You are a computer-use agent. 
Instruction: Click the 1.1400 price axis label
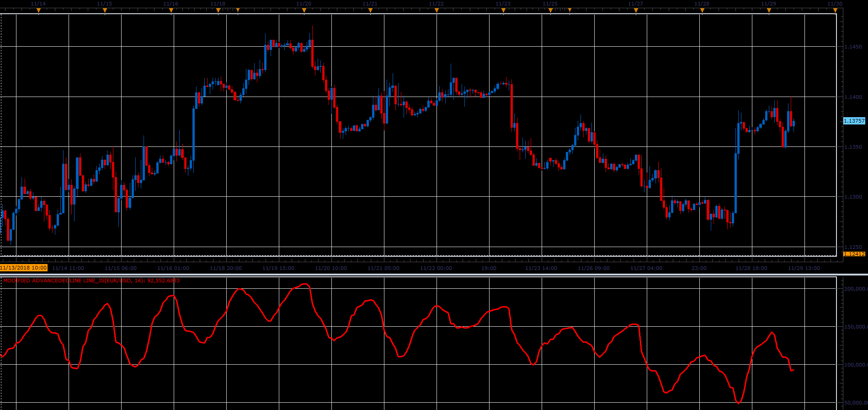tap(853, 97)
